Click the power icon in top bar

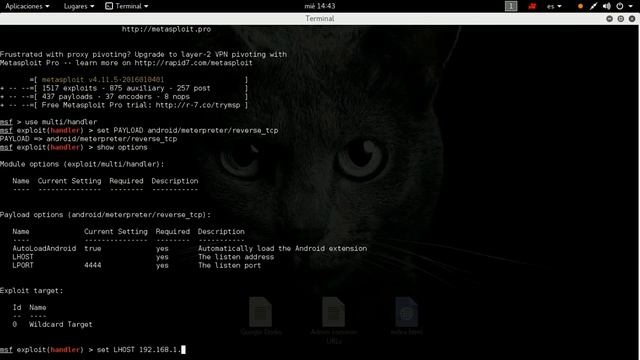tap(620, 6)
